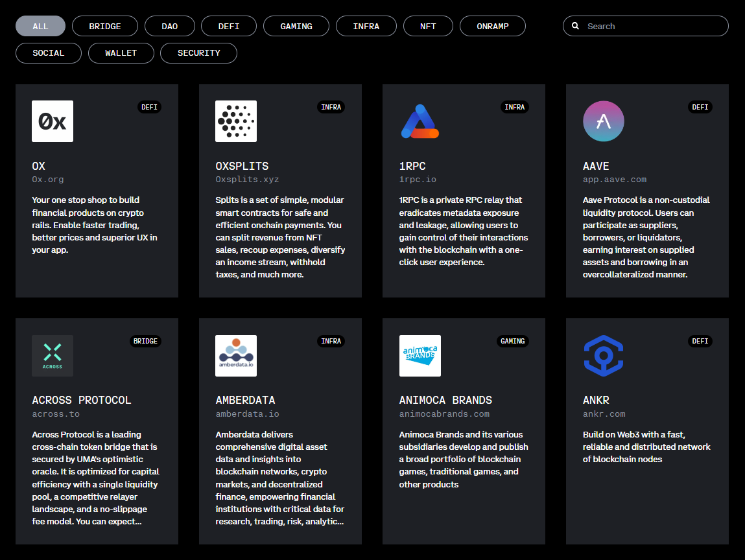
Task: Focus the Search input field
Action: [x=645, y=26]
